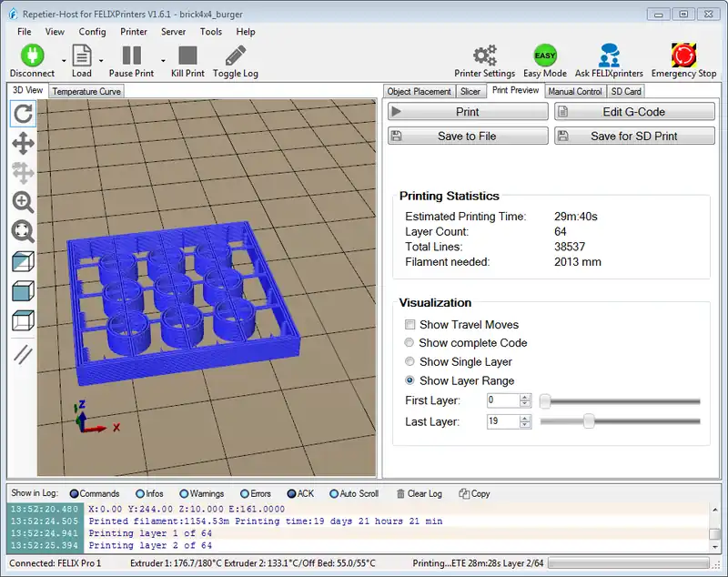Click the zoom magnifier tool
The height and width of the screenshot is (577, 728).
[x=23, y=202]
